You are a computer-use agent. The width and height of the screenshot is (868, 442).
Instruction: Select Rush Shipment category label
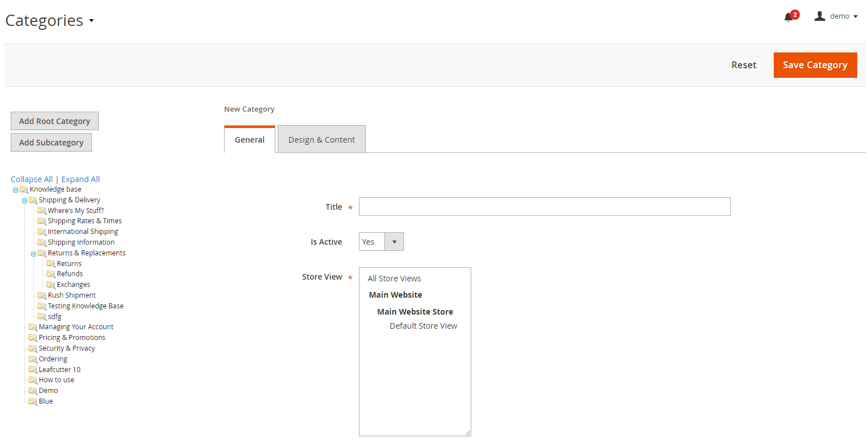pyautogui.click(x=72, y=295)
